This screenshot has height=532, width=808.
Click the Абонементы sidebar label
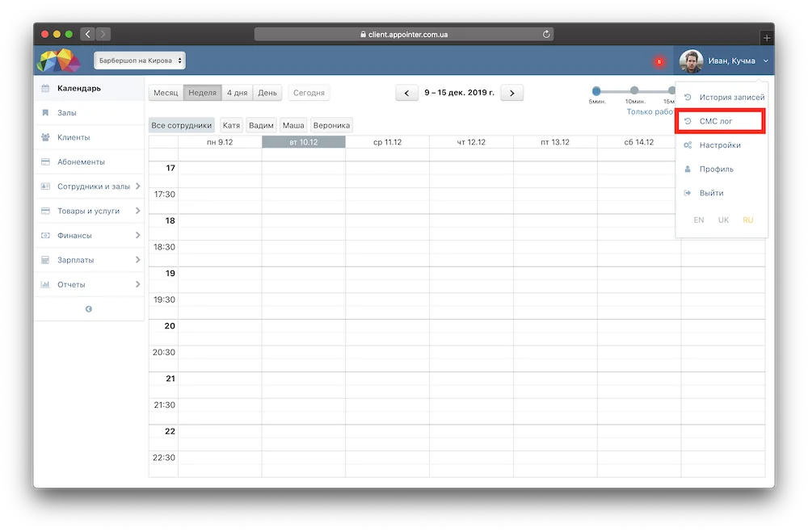[x=81, y=161]
